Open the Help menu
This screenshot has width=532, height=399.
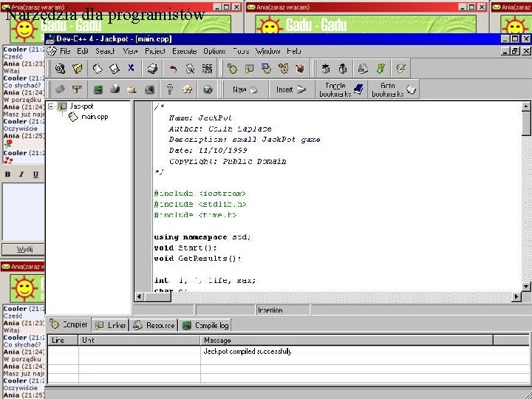coord(294,51)
